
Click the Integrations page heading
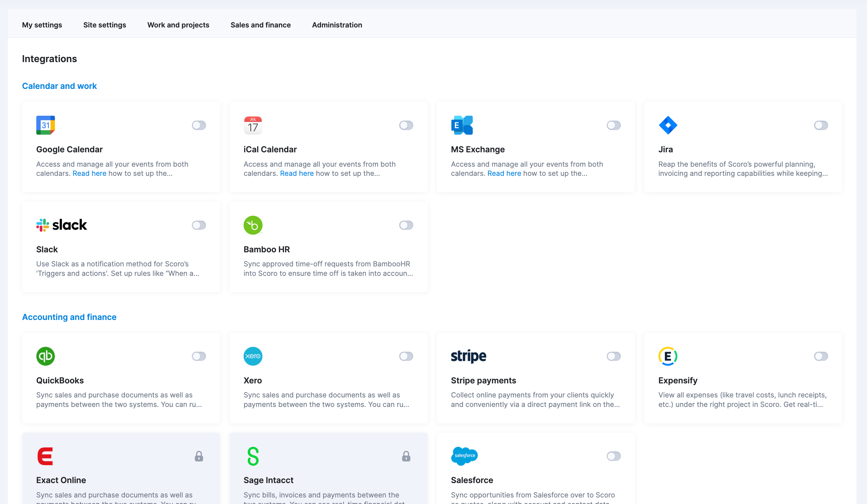50,59
